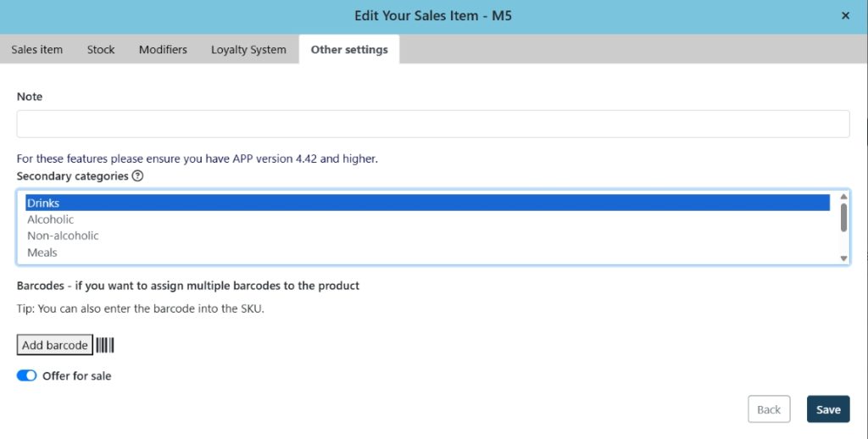868x439 pixels.
Task: Switch to the Stock tab
Action: pyautogui.click(x=101, y=49)
